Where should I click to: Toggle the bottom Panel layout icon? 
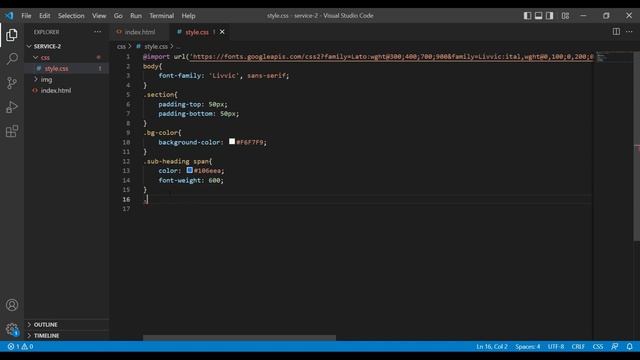coord(538,16)
